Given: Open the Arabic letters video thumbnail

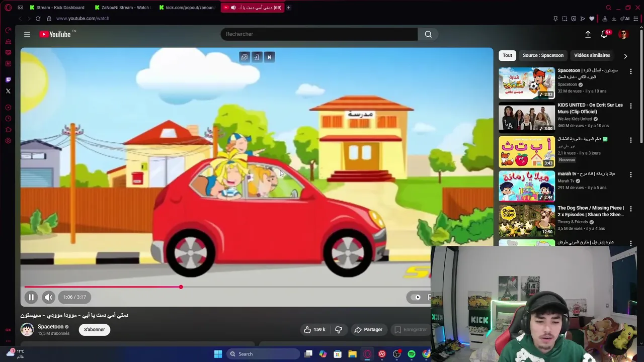Looking at the screenshot, I should [x=527, y=152].
